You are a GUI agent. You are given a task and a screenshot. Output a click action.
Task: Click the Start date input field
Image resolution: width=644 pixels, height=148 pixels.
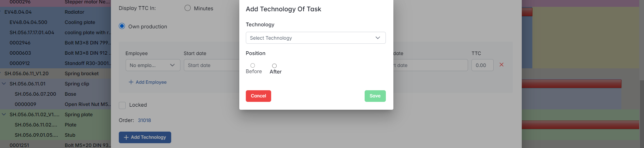211,65
